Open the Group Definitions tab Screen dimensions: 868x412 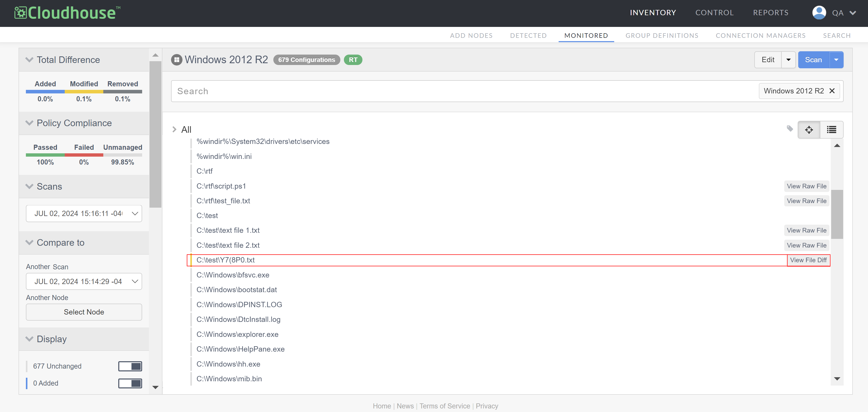[x=662, y=35]
